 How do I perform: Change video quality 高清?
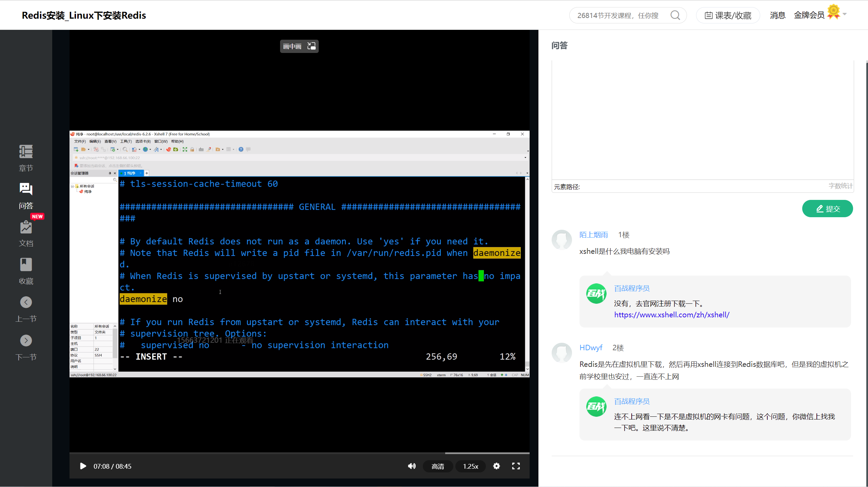438,466
